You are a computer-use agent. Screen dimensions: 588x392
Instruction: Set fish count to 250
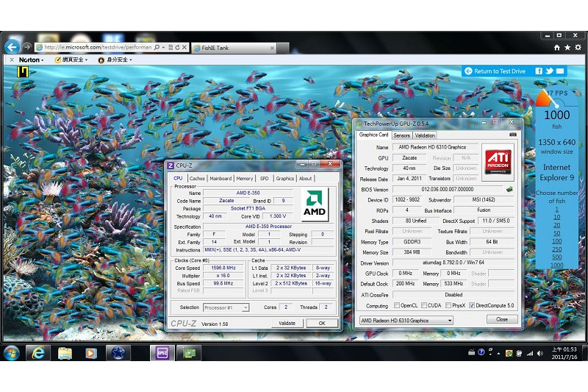557,249
